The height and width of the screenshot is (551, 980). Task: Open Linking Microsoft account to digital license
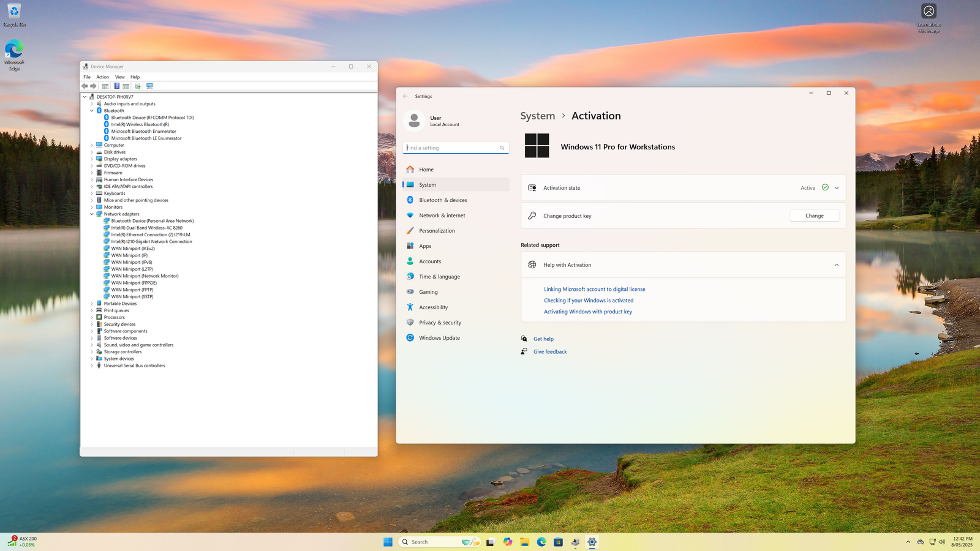click(594, 289)
